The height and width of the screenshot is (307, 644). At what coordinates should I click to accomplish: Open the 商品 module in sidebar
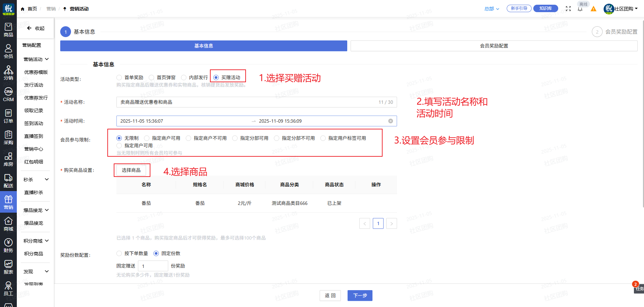(8, 30)
